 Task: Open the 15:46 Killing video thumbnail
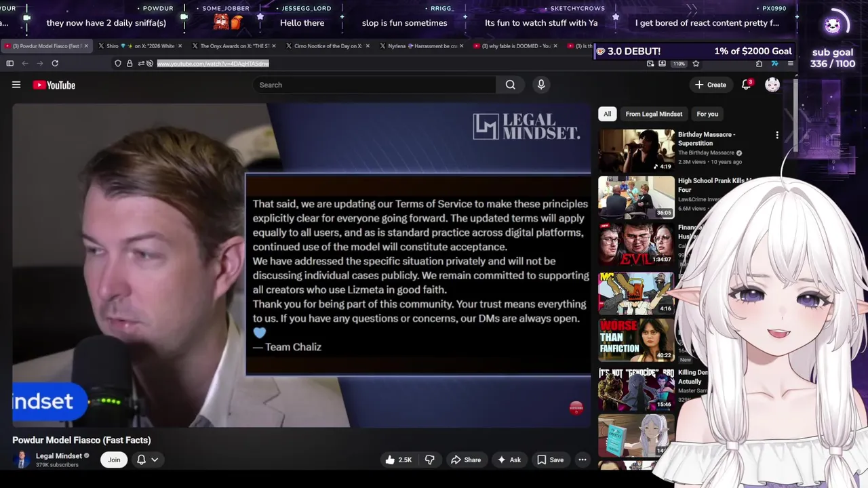(636, 389)
